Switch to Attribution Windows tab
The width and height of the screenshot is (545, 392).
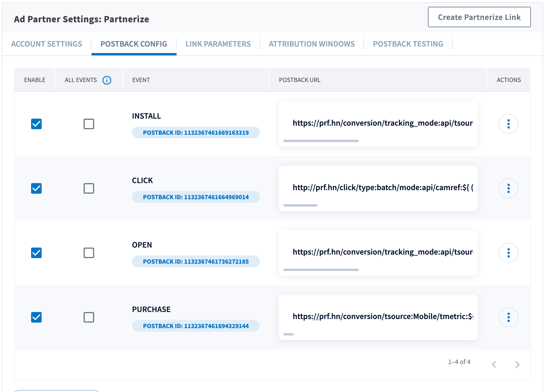[x=312, y=44]
